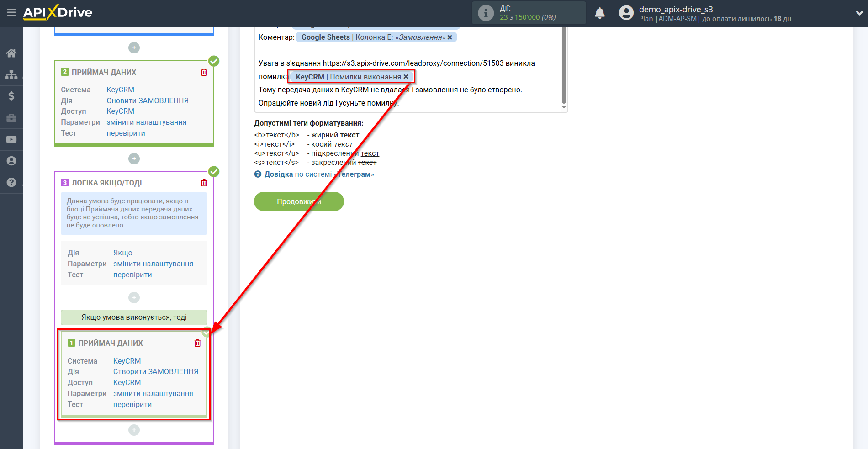
Task: Click змінити налаштування in logic block
Action: (153, 264)
